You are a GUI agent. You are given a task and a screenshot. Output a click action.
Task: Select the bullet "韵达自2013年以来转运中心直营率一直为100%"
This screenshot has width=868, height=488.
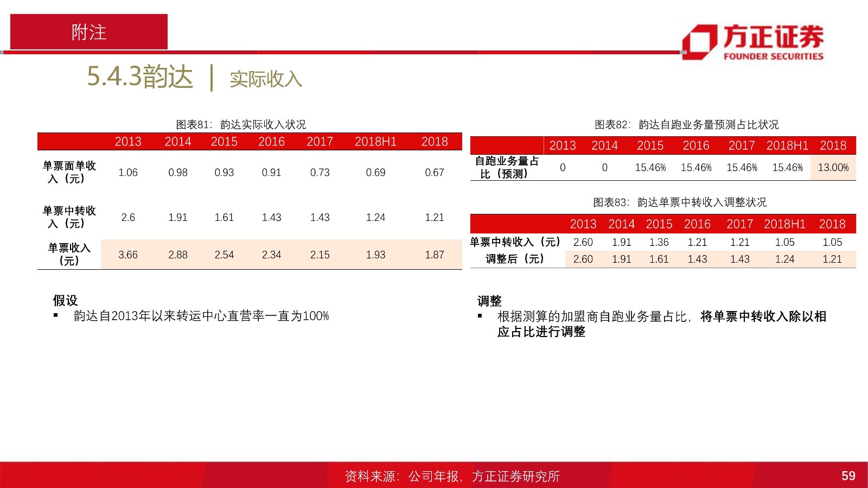201,316
